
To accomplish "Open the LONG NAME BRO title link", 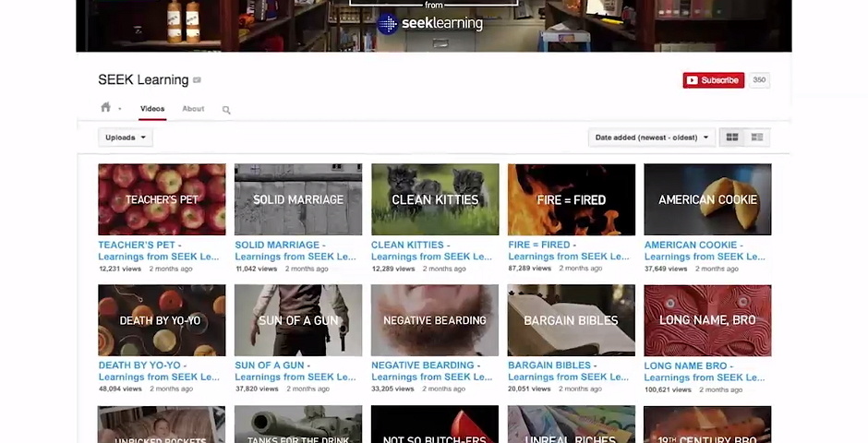I will pos(705,372).
